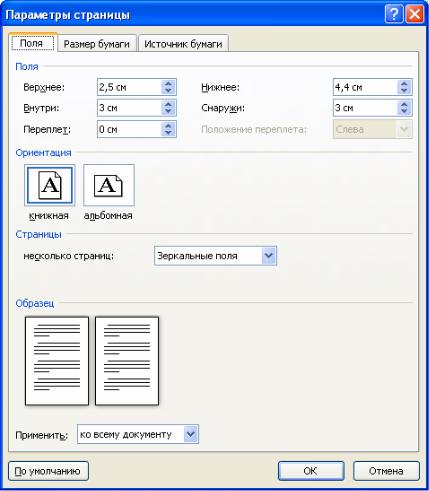The height and width of the screenshot is (491, 429).
Task: Click the right sample page preview
Action: pos(127,361)
